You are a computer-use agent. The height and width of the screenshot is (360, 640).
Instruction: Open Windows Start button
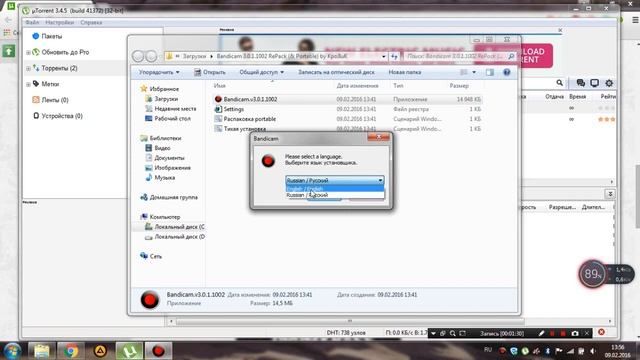click(12, 351)
